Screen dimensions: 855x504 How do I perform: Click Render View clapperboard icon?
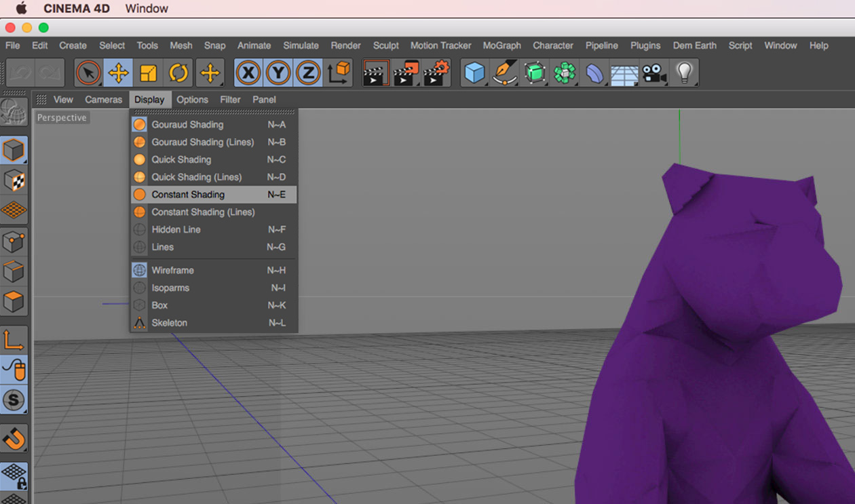pos(375,73)
